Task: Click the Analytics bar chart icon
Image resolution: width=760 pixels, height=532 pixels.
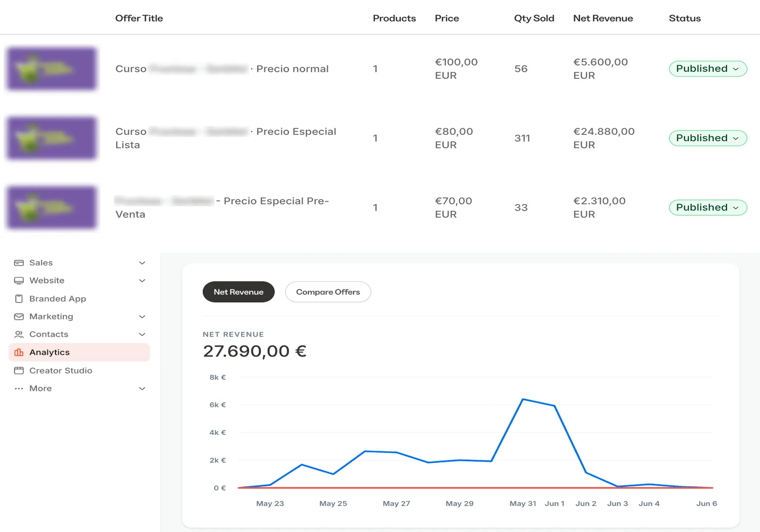Action: click(19, 352)
